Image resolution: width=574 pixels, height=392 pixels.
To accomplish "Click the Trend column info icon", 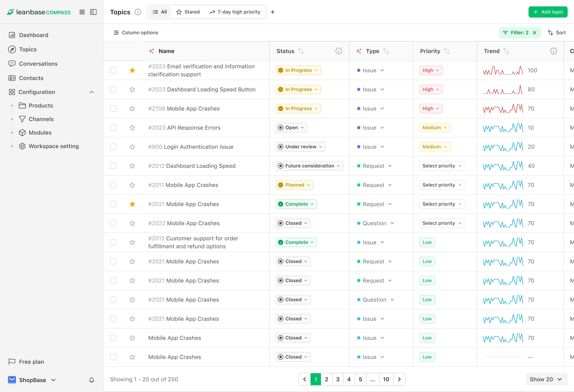I will [553, 51].
